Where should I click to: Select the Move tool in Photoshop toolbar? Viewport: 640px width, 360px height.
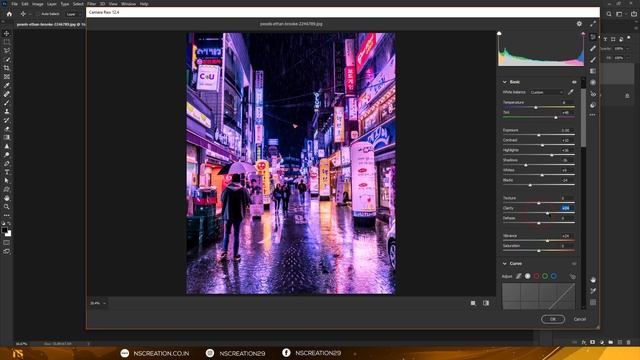point(7,33)
